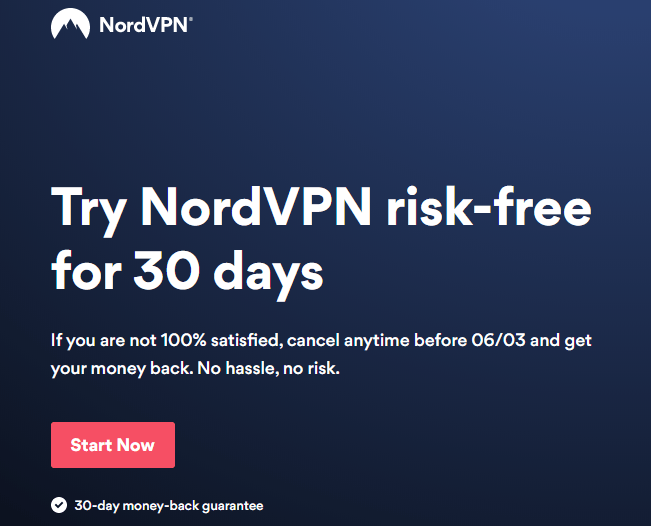Select the 30-day money-back guarantee label
651x526 pixels.
click(169, 506)
